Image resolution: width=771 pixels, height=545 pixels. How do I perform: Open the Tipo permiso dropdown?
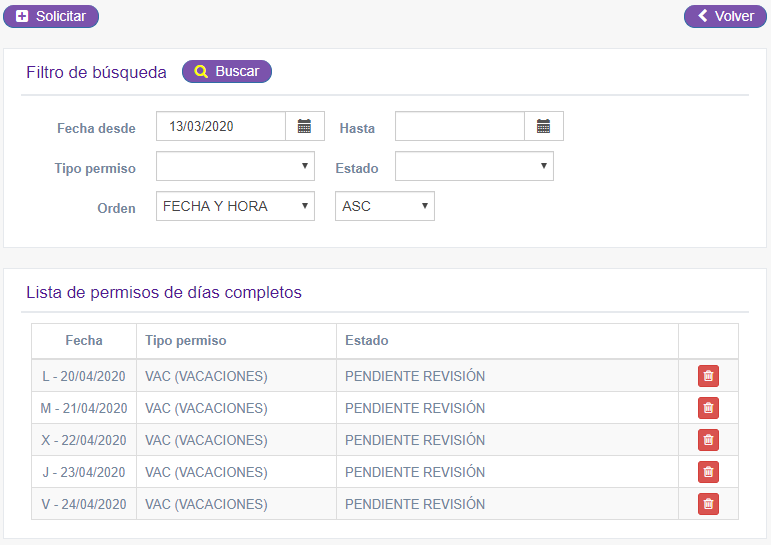pyautogui.click(x=235, y=166)
